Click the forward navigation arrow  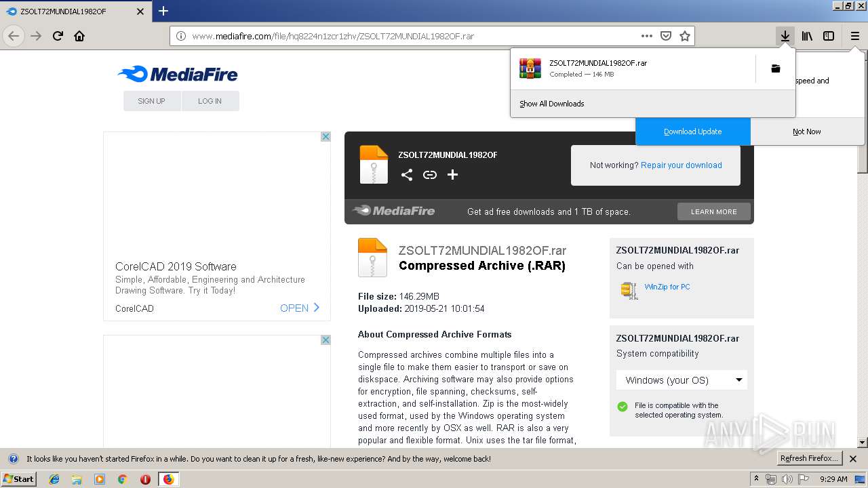[x=36, y=36]
